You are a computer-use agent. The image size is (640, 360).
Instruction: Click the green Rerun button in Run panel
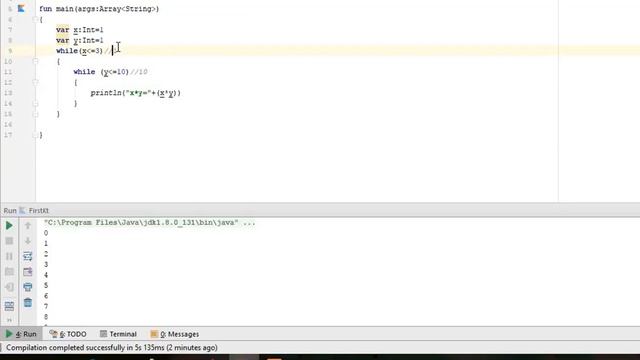(9, 226)
